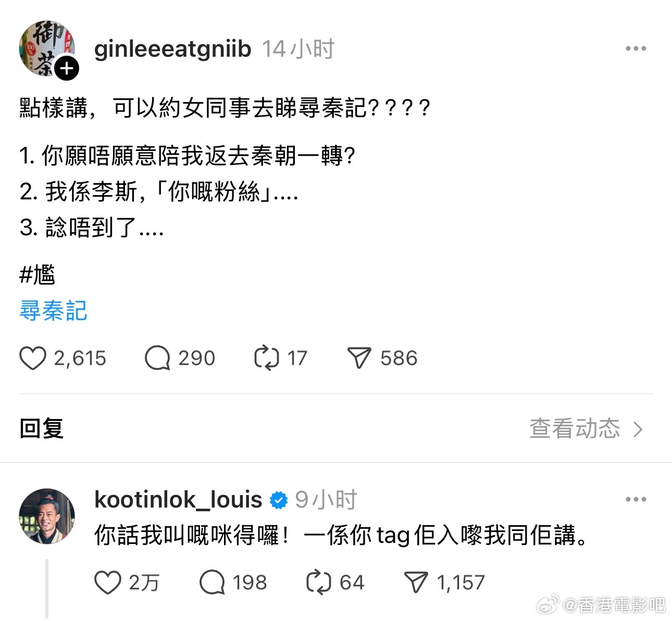Share kootinlok_louis's reply

pos(415,583)
